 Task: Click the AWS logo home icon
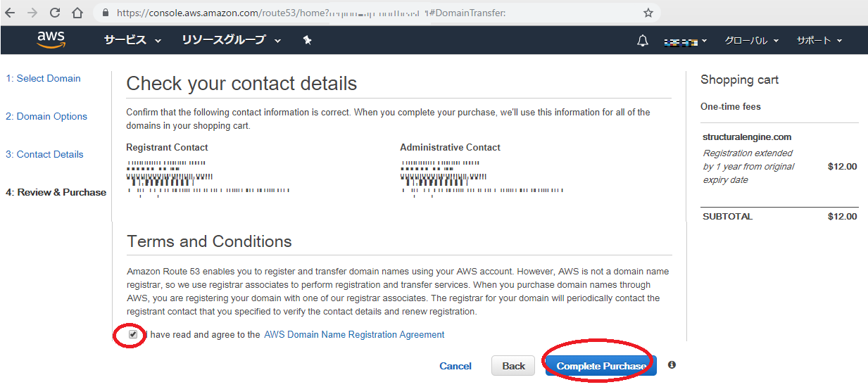51,40
